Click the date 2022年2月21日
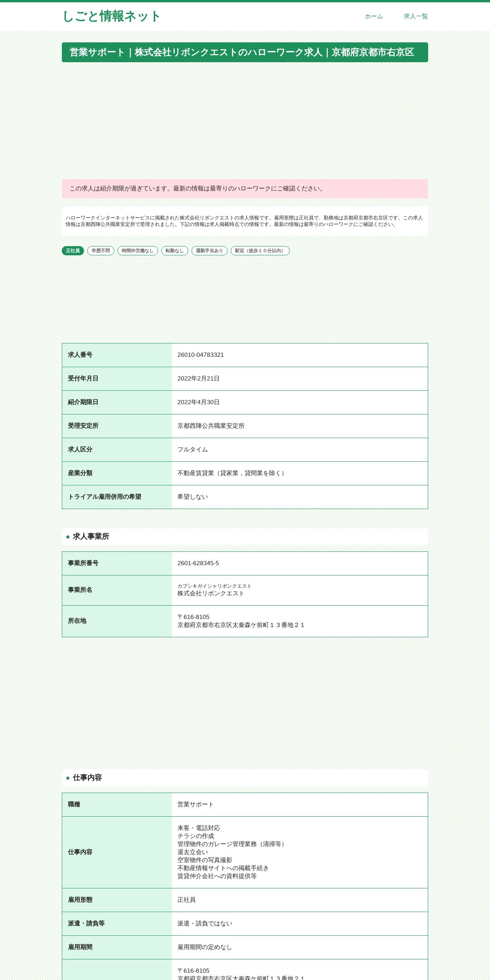The width and height of the screenshot is (490, 980). click(198, 379)
